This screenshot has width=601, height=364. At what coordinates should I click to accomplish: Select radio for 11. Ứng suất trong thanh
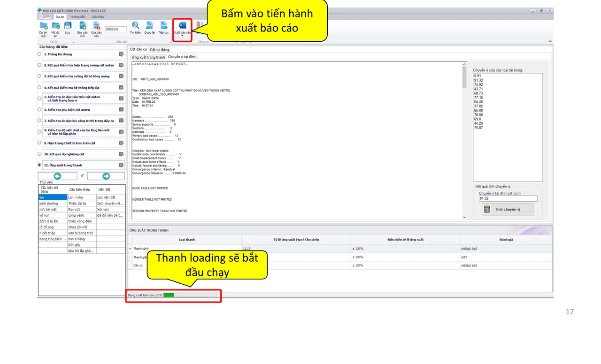(x=39, y=165)
